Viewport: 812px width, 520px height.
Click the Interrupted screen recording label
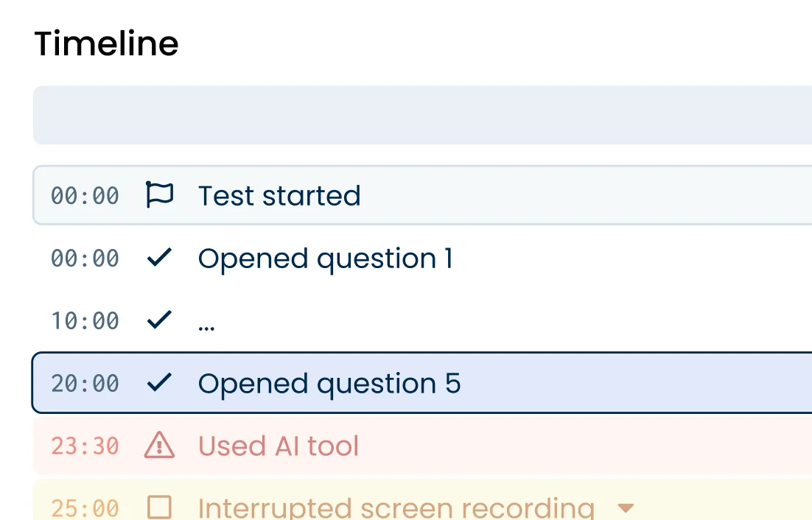(x=396, y=508)
